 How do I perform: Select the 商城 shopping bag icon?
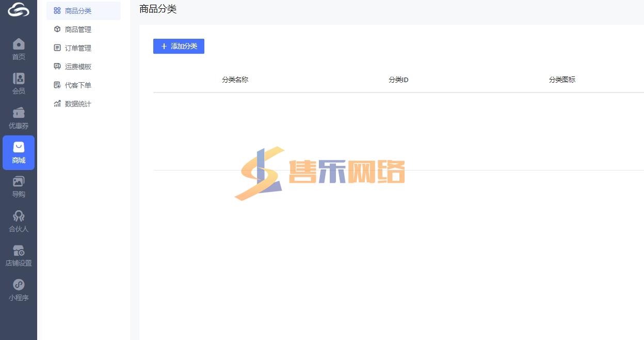(19, 147)
